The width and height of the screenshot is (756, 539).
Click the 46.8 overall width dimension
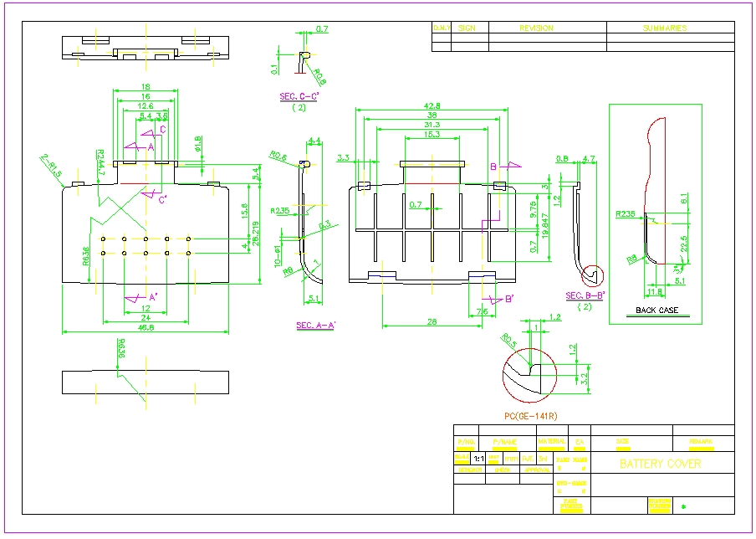click(x=146, y=329)
